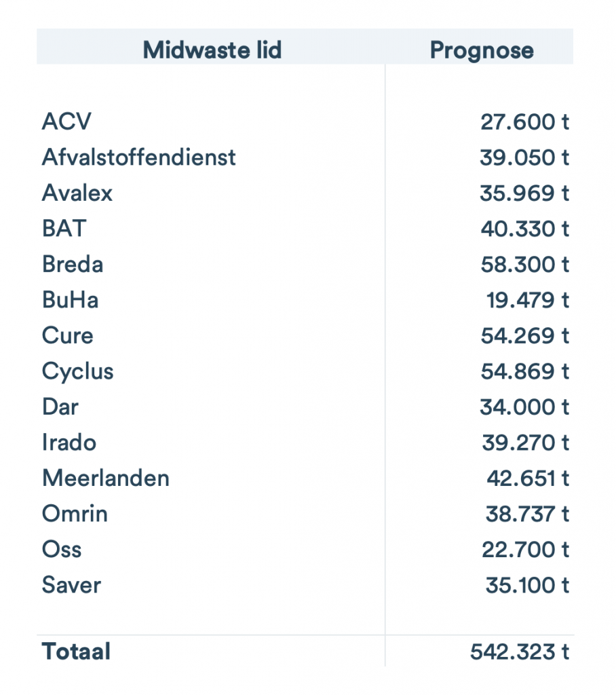This screenshot has width=616, height=695.
Task: Click the Avalex row label
Action: coord(77,193)
